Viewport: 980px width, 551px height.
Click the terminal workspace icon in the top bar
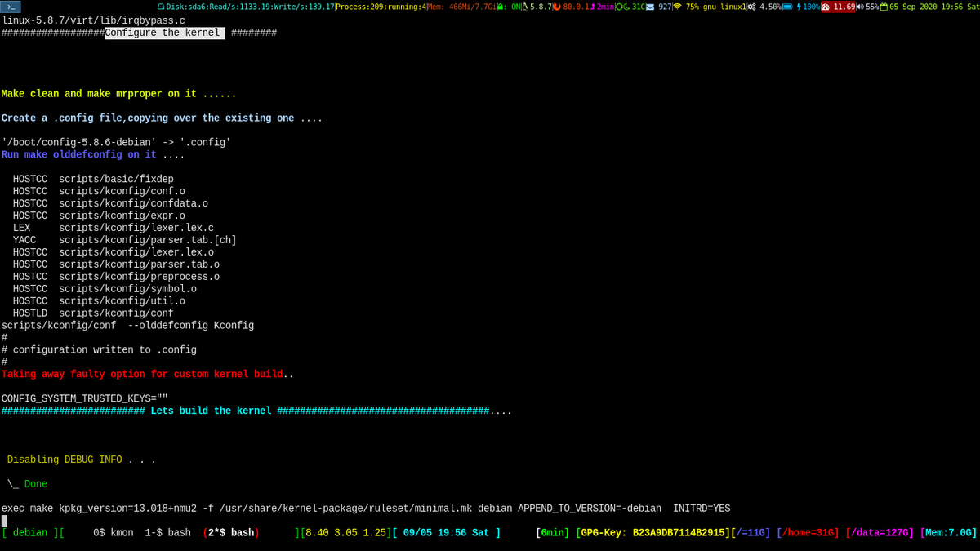point(11,7)
